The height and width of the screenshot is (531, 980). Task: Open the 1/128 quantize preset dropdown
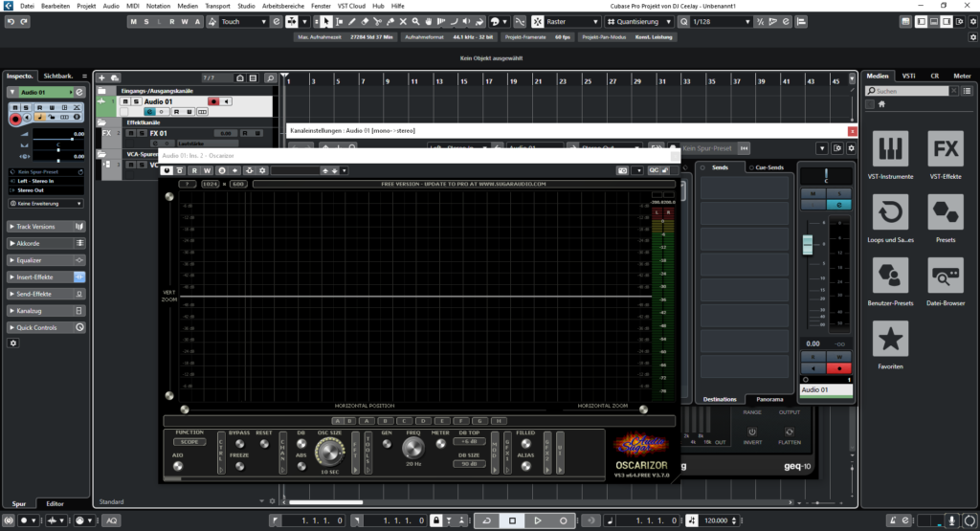point(721,22)
